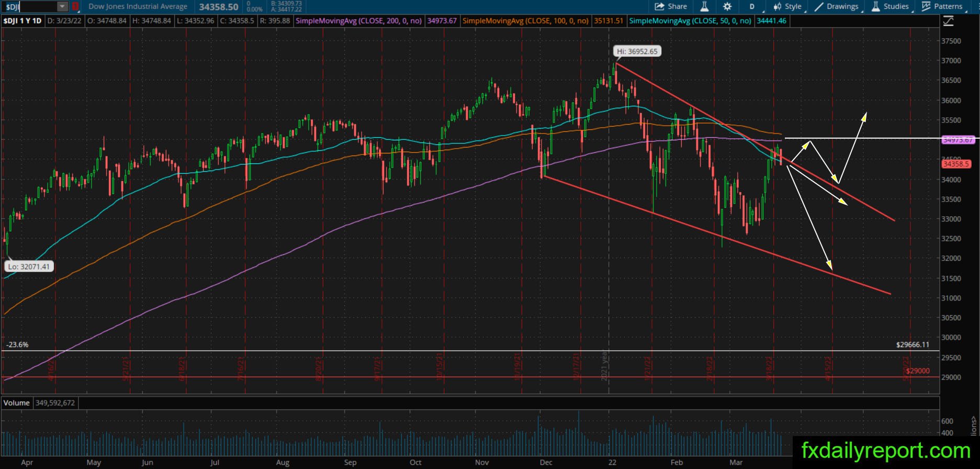Screen dimensions: 980x469
Task: Click the Apr label on time axis
Action: (27, 463)
